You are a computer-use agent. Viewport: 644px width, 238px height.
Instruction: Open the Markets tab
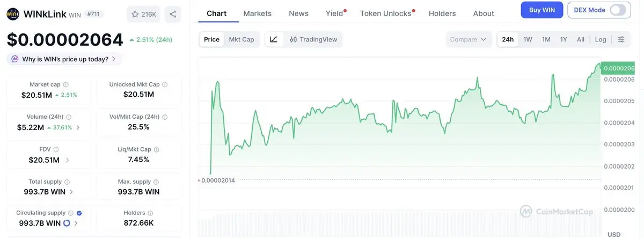click(257, 13)
